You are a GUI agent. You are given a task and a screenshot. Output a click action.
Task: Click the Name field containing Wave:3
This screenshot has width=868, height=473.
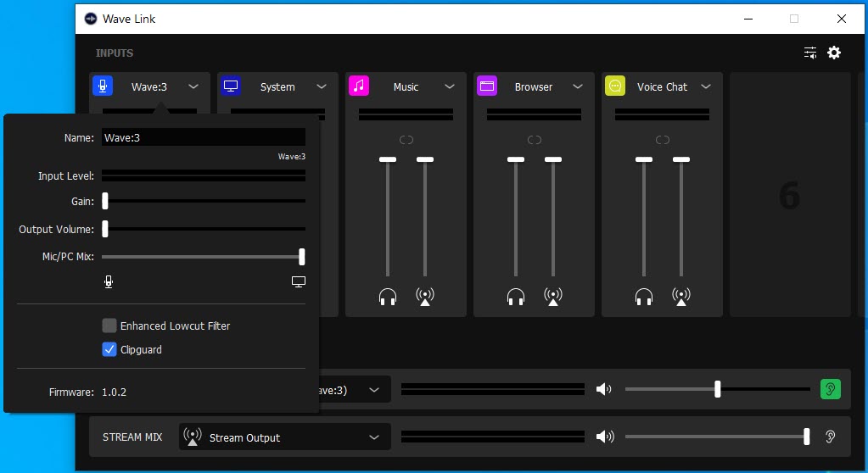point(203,137)
